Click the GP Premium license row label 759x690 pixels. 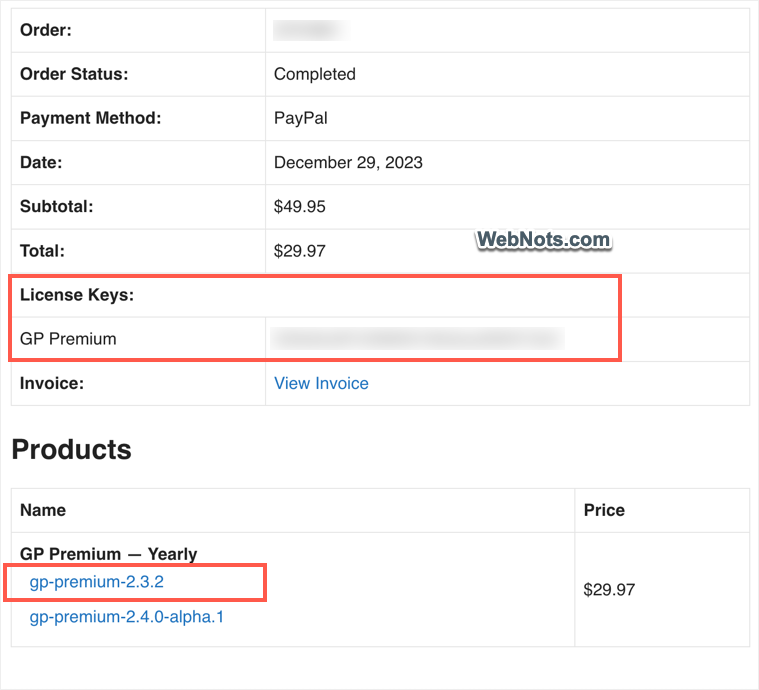click(68, 339)
